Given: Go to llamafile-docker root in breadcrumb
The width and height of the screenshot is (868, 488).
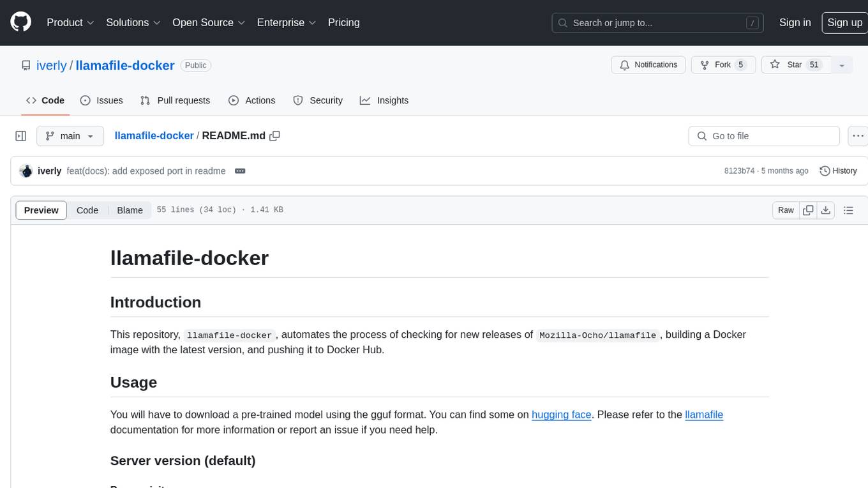Looking at the screenshot, I should (x=154, y=136).
